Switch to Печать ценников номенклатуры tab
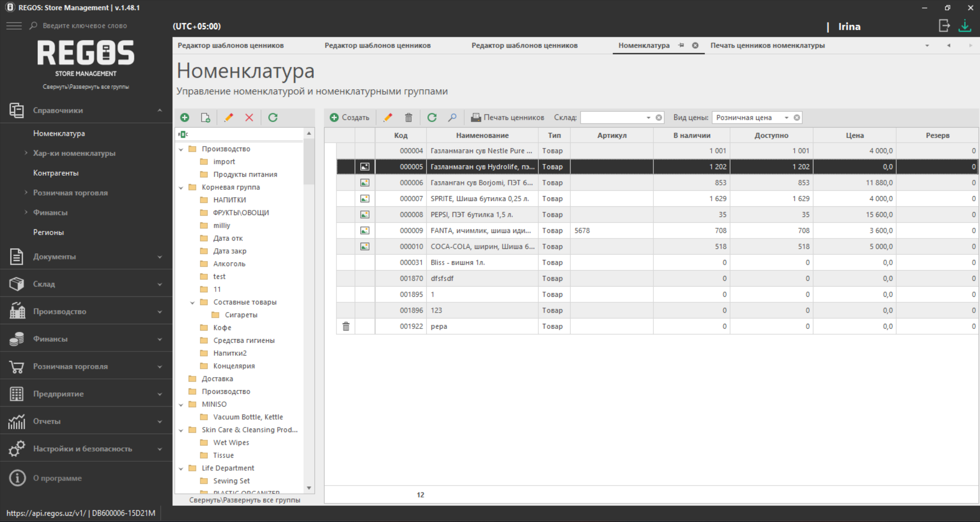 (x=767, y=45)
